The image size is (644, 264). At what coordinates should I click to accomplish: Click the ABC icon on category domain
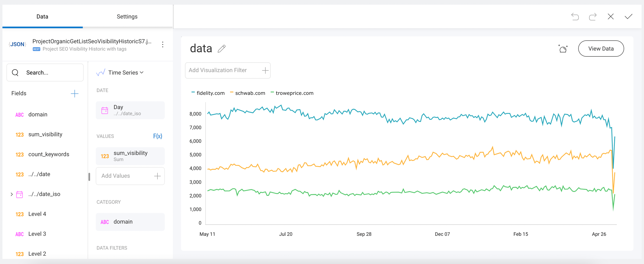click(x=105, y=222)
